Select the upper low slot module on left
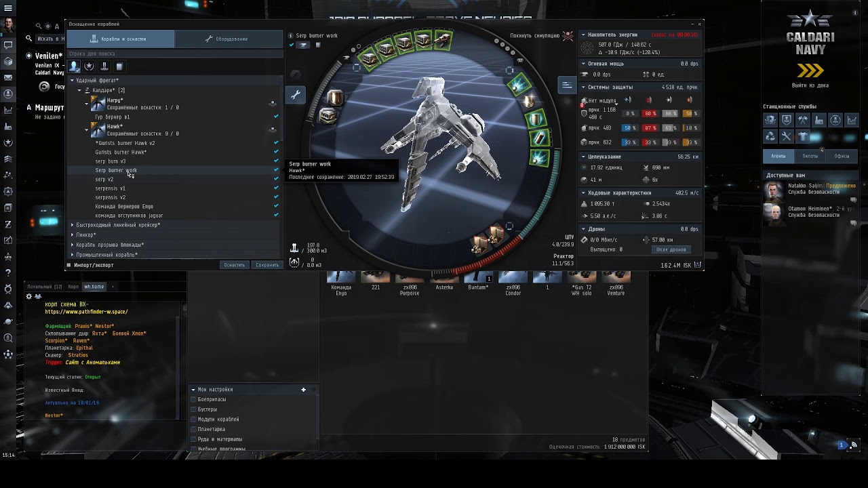The height and width of the screenshot is (488, 868). [335, 99]
